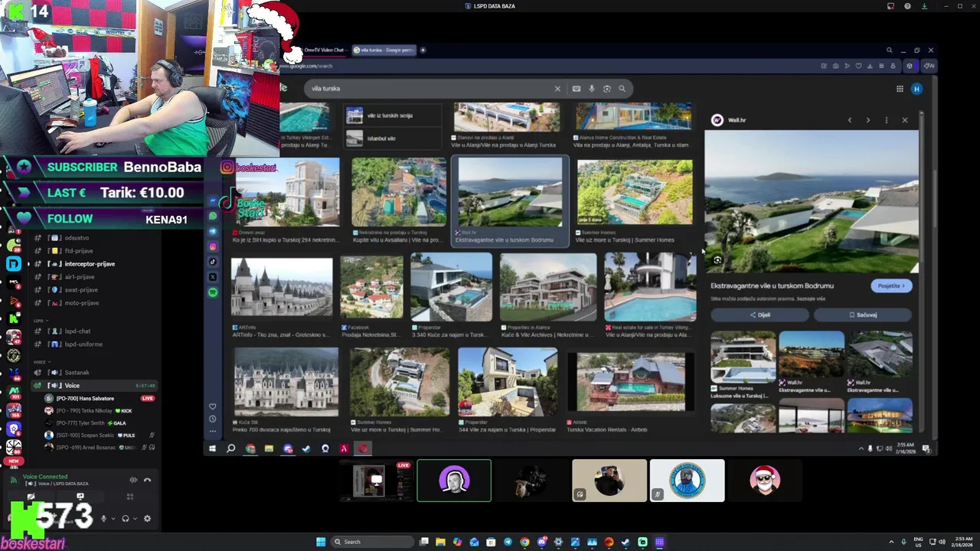Open Ekstravagantne vile u turskom Bodrumu title link
980x551 pixels.
point(772,285)
